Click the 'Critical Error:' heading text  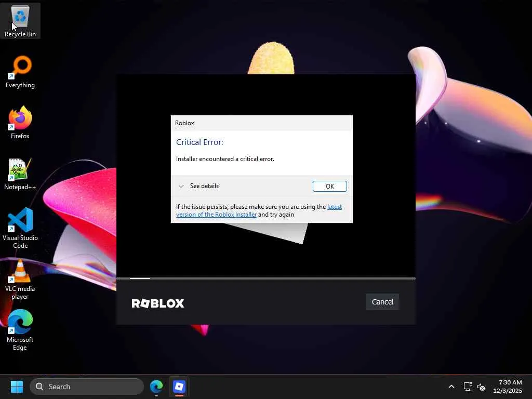click(x=199, y=142)
